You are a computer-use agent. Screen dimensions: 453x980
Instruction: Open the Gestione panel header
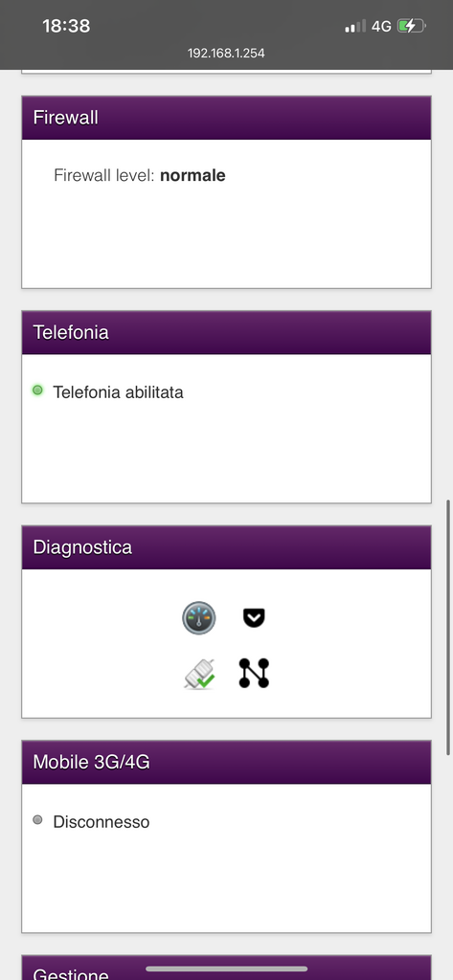226,968
